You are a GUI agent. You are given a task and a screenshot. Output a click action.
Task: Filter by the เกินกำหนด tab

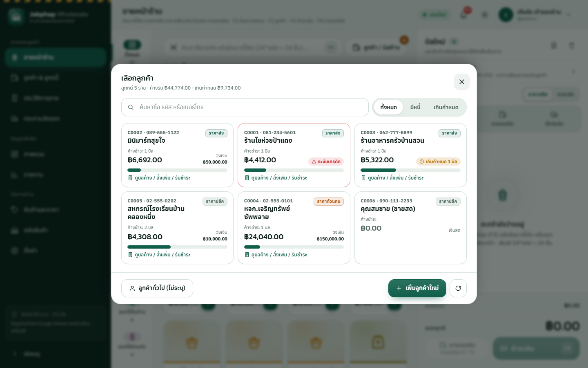(446, 107)
